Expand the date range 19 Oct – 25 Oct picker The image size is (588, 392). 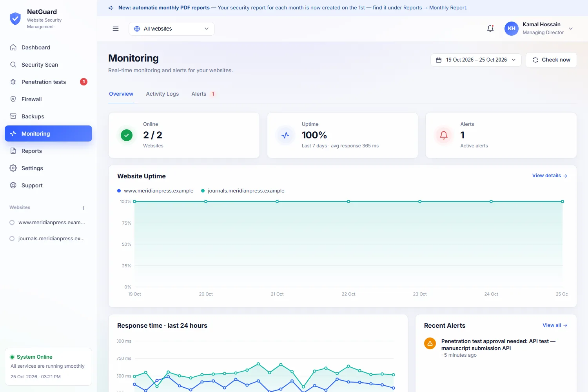476,60
